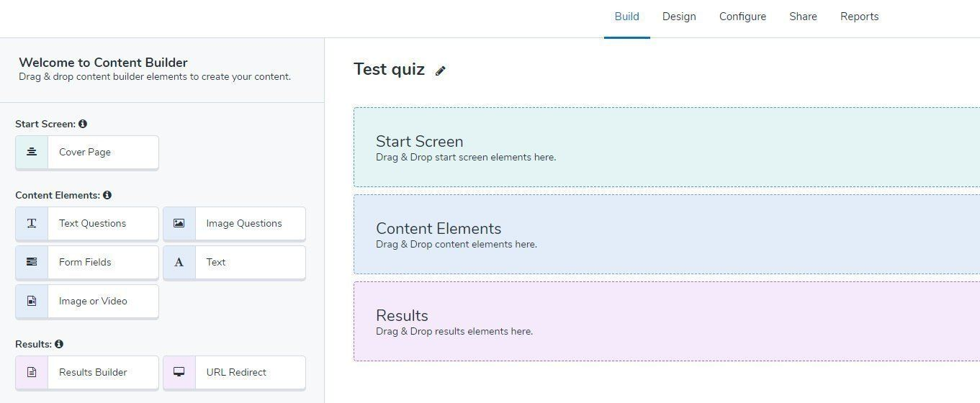Viewport: 980px width, 403px height.
Task: Click the Results drop zone
Action: [x=666, y=322]
